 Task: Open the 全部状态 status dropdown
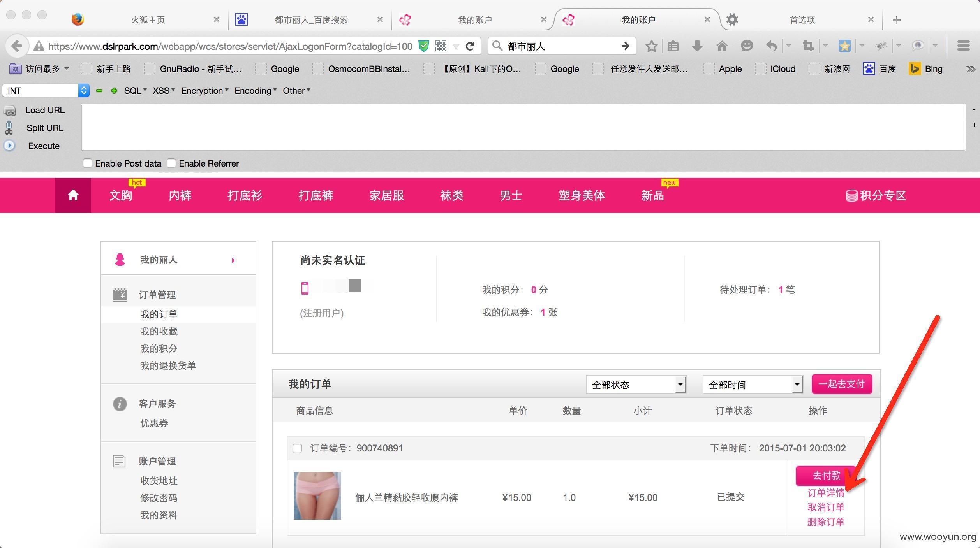(636, 385)
